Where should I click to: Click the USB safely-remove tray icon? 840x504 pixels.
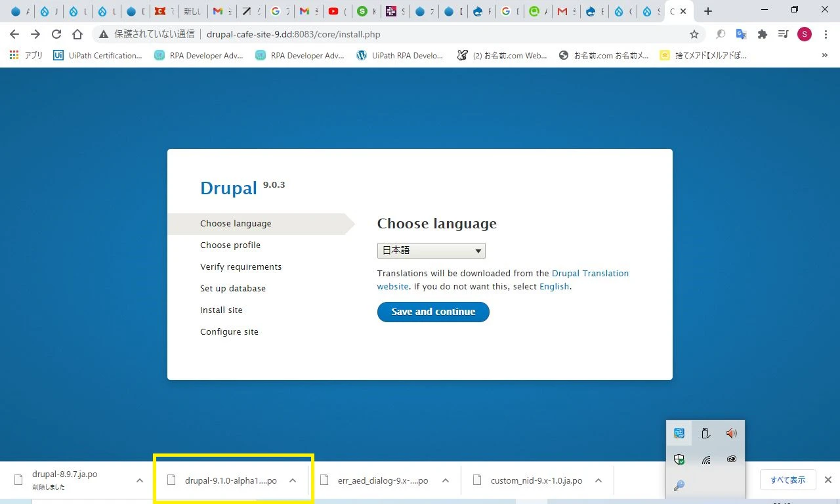(705, 433)
